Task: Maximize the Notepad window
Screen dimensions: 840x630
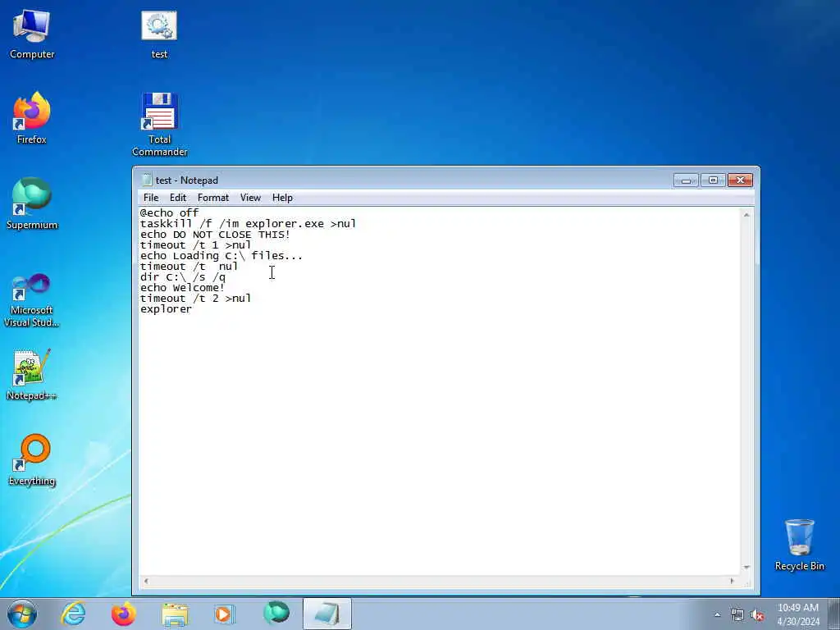Action: pos(713,180)
